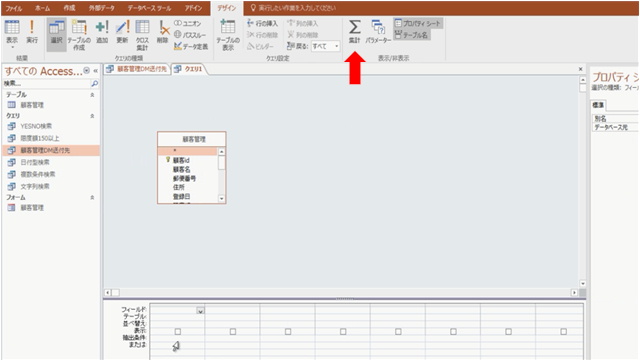The image size is (640, 360).
Task: Switch to the 作成 ribbon tab
Action: click(69, 8)
